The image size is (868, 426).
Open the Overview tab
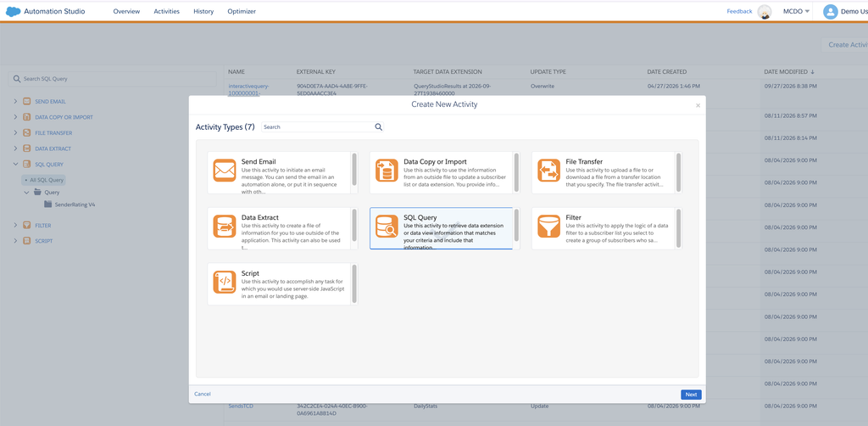click(127, 11)
